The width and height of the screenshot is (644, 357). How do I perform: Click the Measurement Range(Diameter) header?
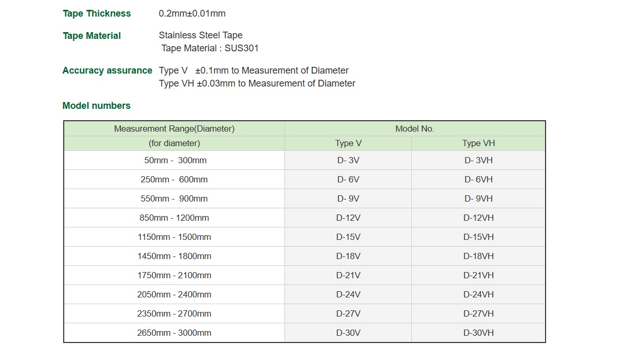pyautogui.click(x=175, y=129)
